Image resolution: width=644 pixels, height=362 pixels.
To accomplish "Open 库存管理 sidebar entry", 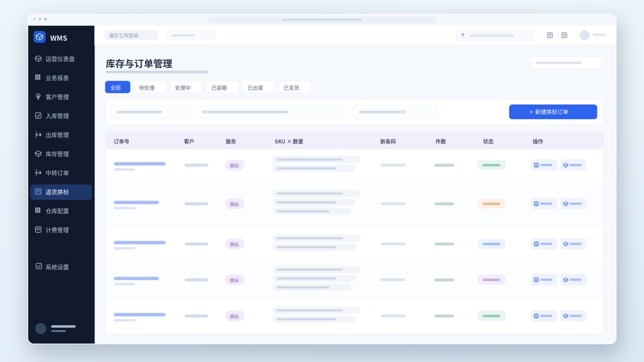I will click(61, 154).
